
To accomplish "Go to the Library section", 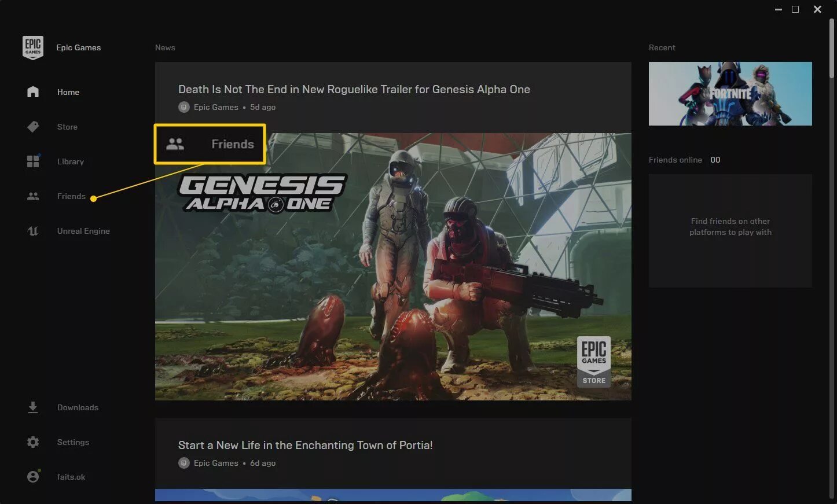I will click(71, 161).
